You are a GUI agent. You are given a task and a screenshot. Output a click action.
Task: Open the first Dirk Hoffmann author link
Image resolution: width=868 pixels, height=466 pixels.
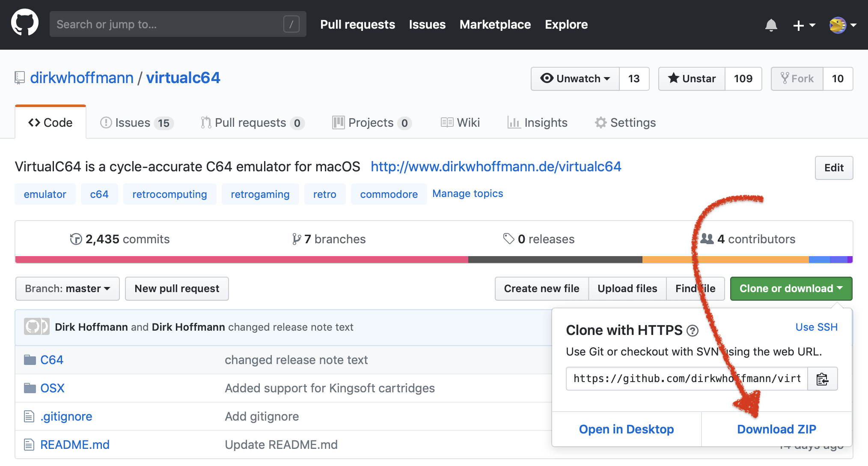91,327
